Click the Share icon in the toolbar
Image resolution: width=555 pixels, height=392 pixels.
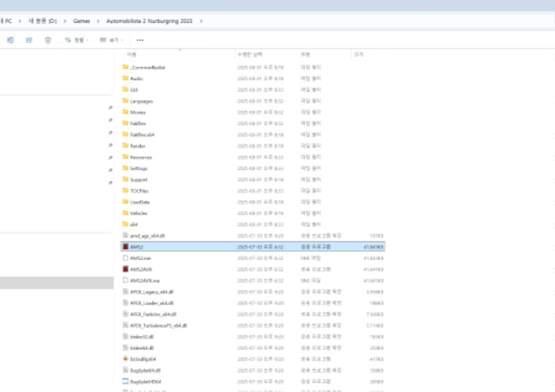click(29, 40)
